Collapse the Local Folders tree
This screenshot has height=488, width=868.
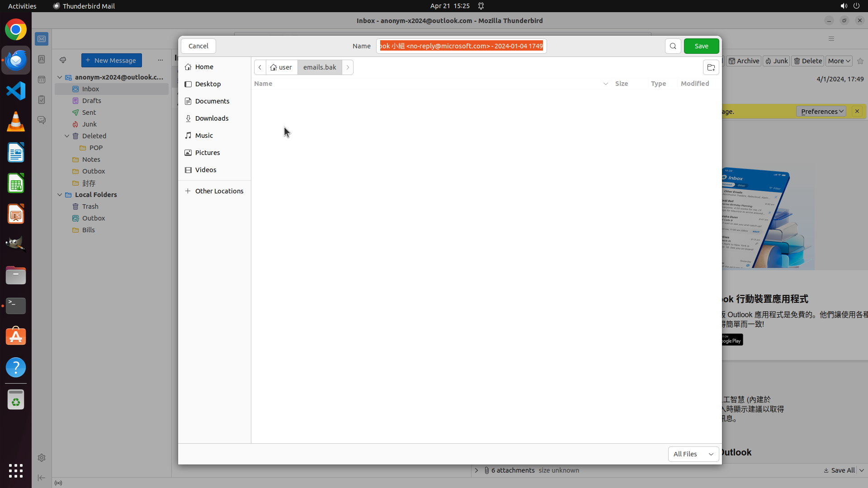pyautogui.click(x=60, y=195)
